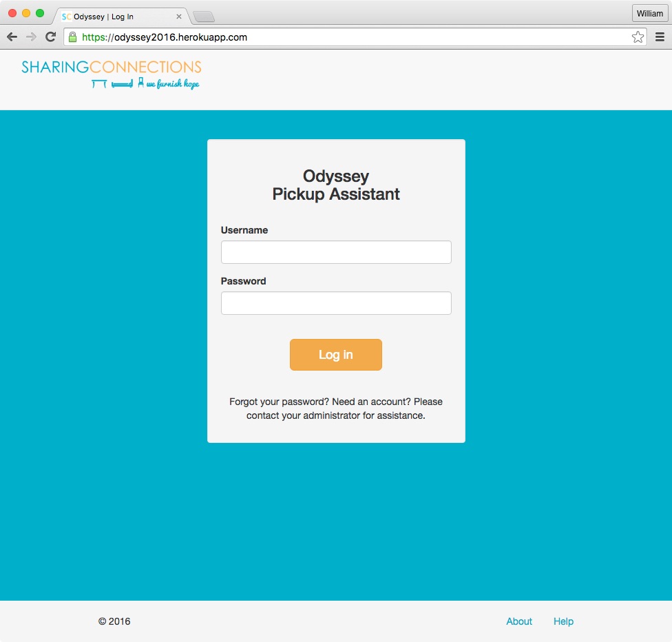Open a new tab with the blank tab button

pyautogui.click(x=204, y=17)
